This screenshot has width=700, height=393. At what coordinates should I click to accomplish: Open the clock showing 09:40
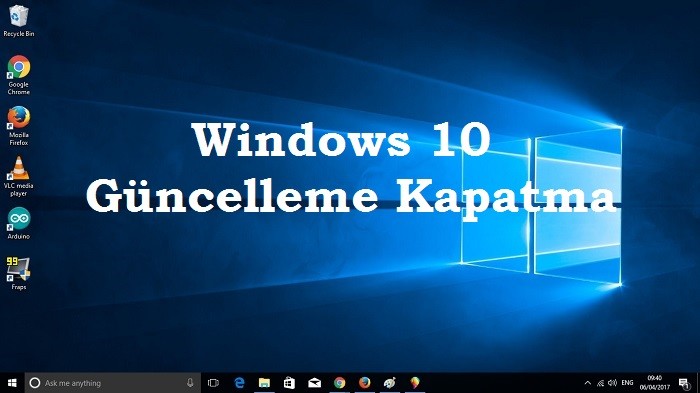click(x=654, y=383)
